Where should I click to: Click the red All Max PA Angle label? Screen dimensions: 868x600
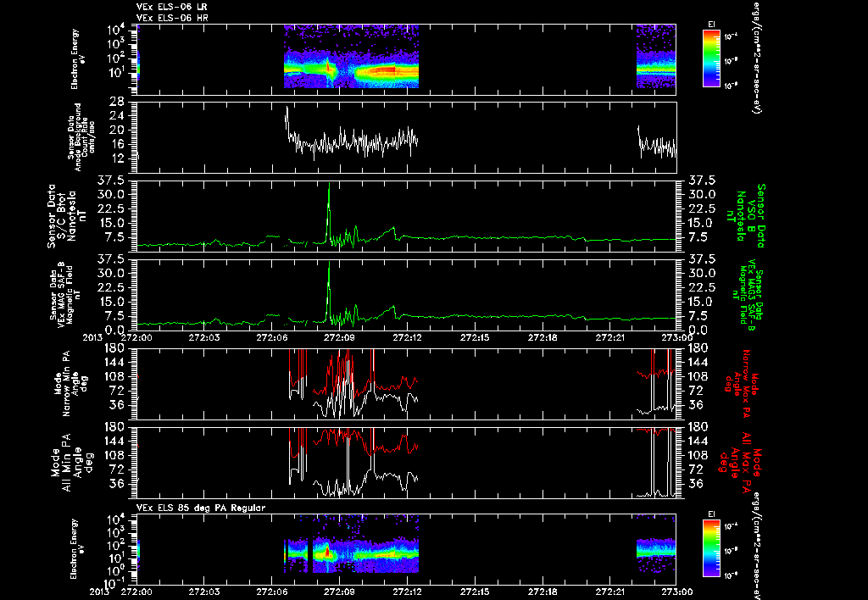click(x=741, y=462)
